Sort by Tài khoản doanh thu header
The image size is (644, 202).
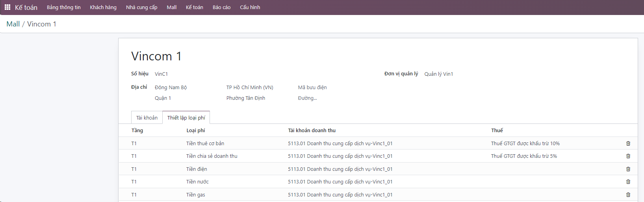click(312, 130)
